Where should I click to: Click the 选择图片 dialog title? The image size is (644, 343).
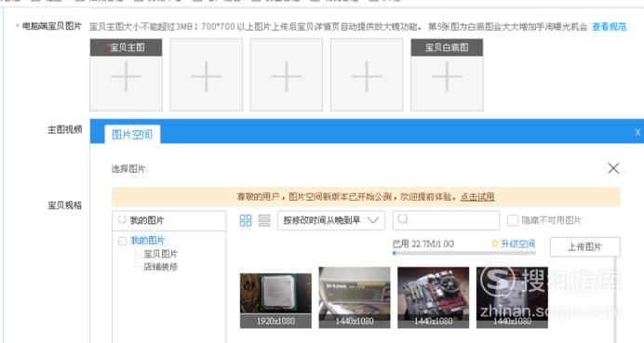(128, 168)
